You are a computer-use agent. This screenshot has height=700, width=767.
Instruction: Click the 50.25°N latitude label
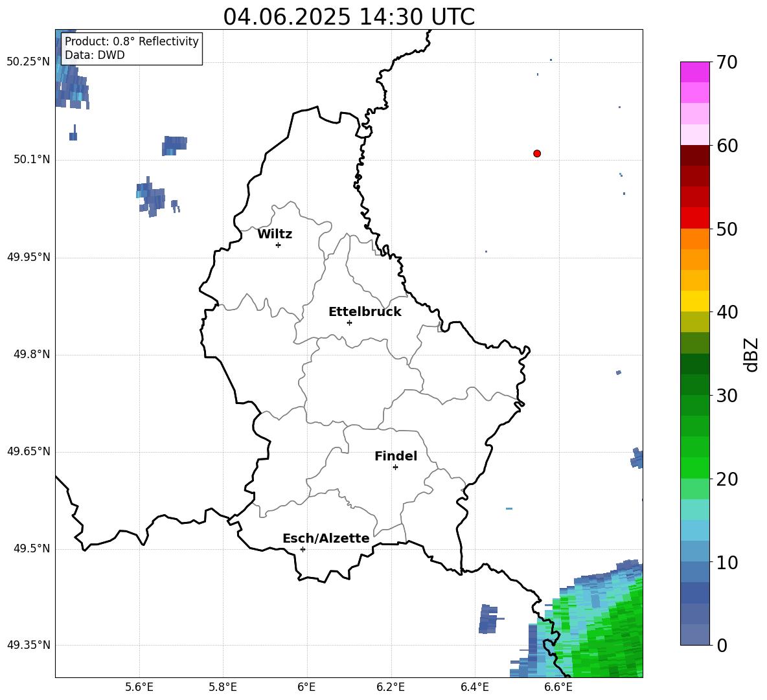tap(29, 62)
